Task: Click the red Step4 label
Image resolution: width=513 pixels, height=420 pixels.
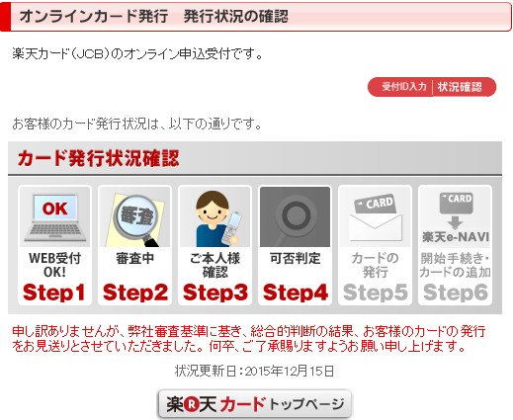Action: [x=296, y=293]
